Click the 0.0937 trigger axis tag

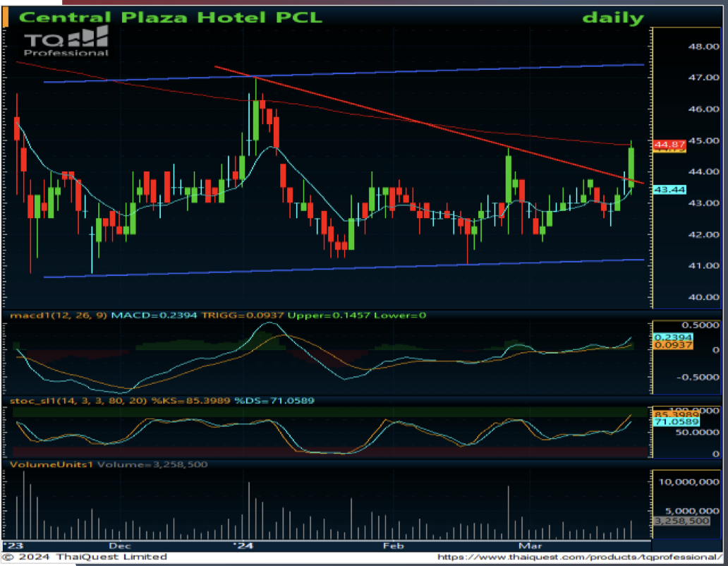pos(673,345)
